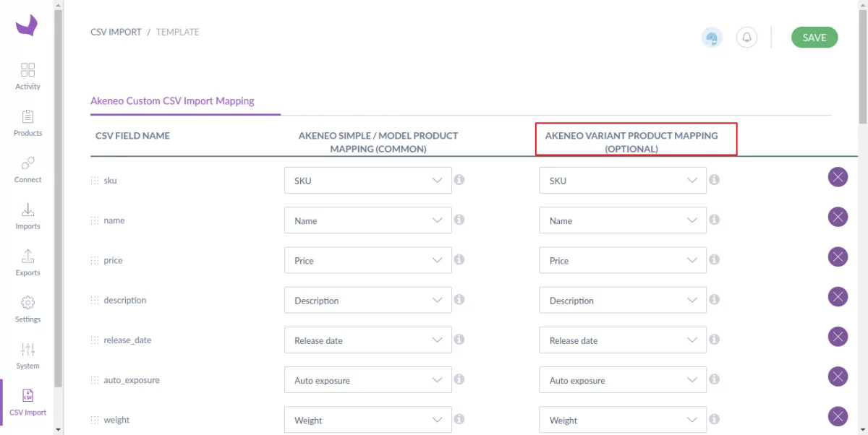Click the SAVE button

click(814, 37)
